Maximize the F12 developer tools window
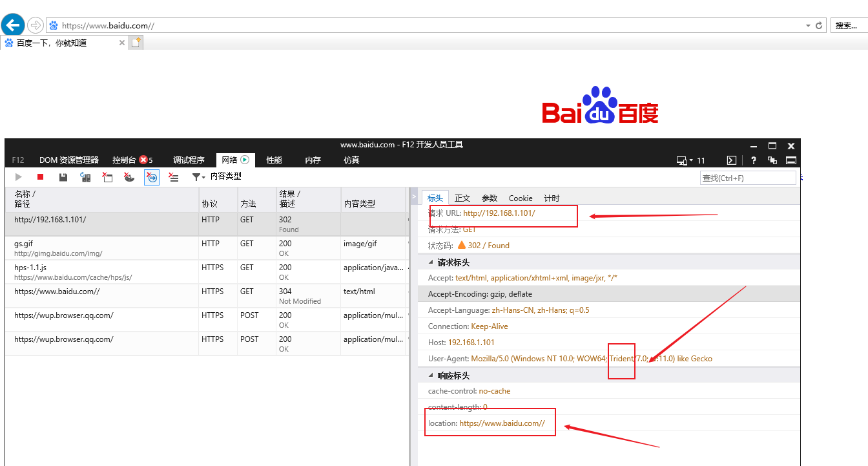The image size is (868, 466). pyautogui.click(x=772, y=146)
